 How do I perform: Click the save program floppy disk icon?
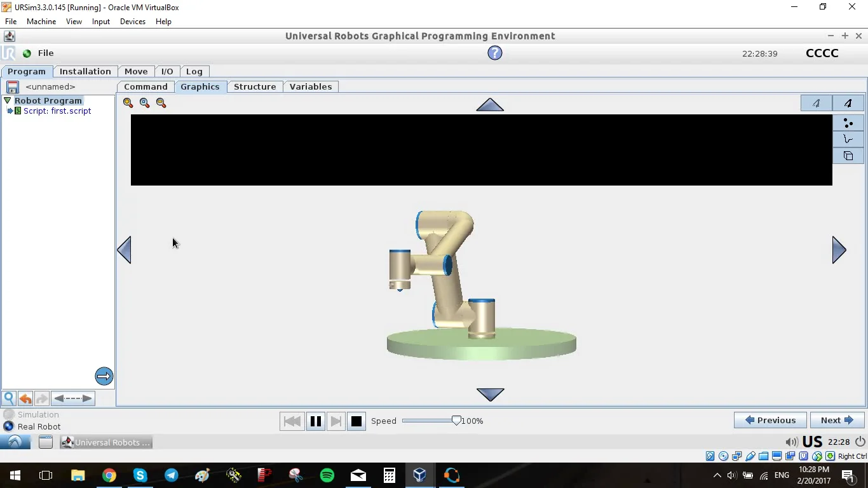click(12, 87)
